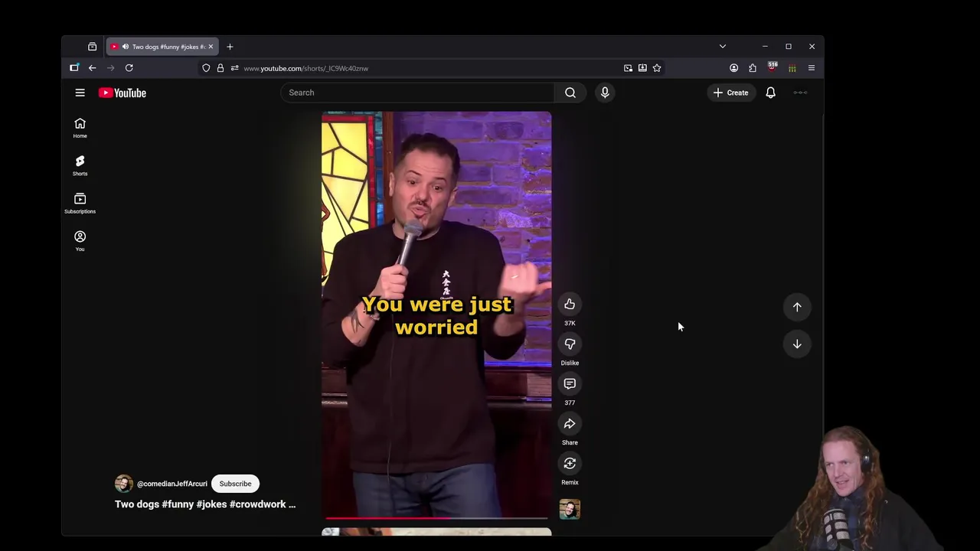Like this Short (37K)
The image size is (980, 551).
[x=570, y=305]
